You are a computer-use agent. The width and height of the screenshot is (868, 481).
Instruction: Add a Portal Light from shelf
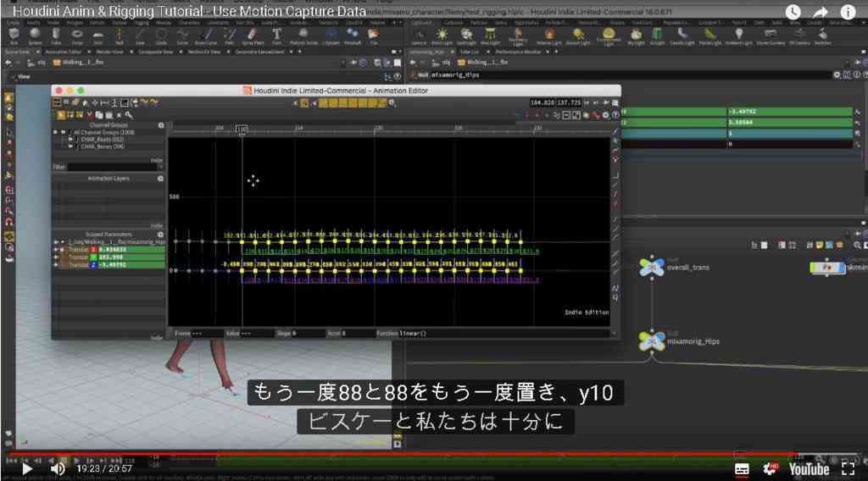pyautogui.click(x=709, y=36)
